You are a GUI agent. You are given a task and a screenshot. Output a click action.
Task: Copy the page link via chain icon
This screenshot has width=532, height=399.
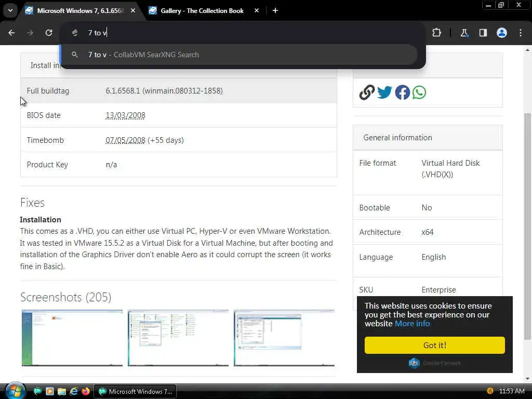tap(367, 92)
